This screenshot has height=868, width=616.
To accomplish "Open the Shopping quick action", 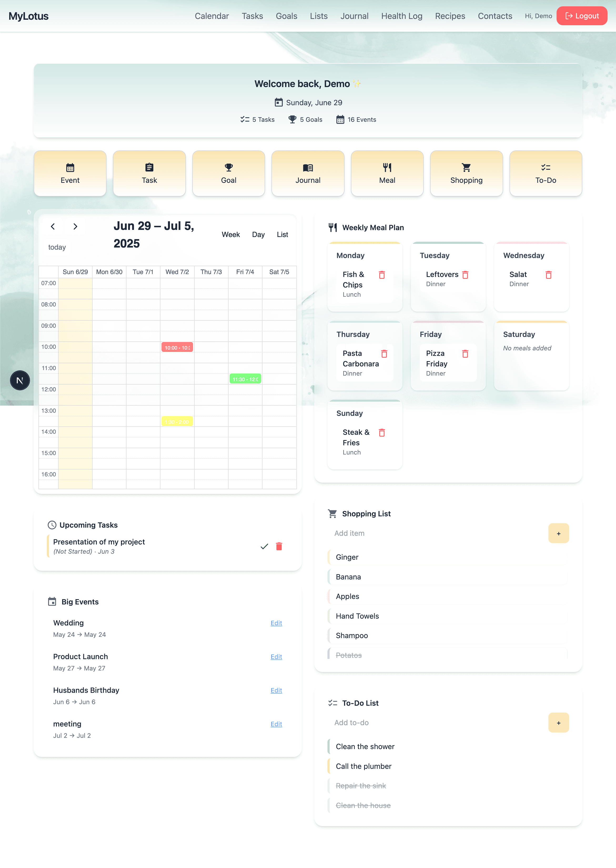I will pos(466,173).
